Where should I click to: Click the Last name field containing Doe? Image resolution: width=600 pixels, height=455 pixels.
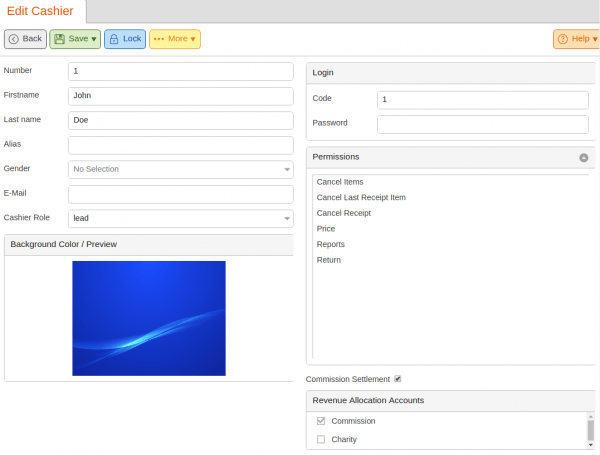(x=181, y=121)
